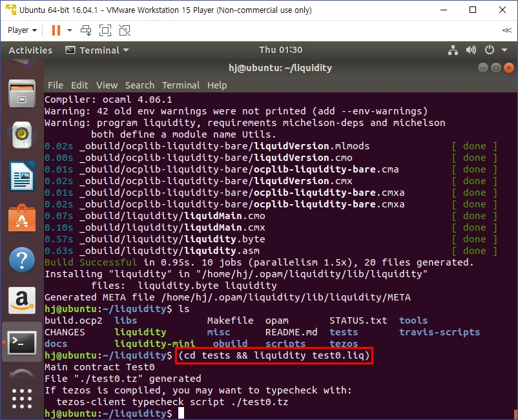Launch the Files manager from the dock
The width and height of the screenshot is (518, 420).
coord(22,94)
